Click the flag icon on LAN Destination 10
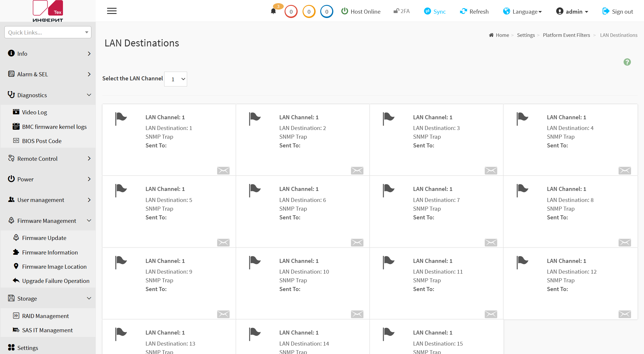This screenshot has height=354, width=644. [255, 262]
